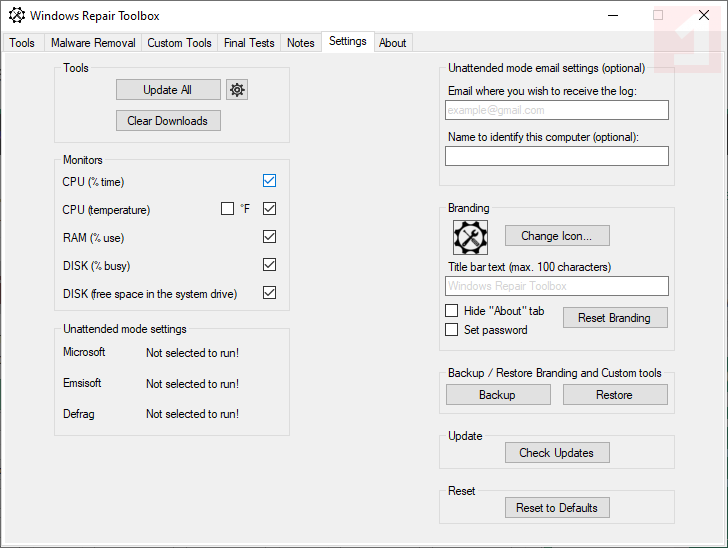Viewport: 728px width, 548px height.
Task: Click the Title bar text input field
Action: tap(557, 286)
